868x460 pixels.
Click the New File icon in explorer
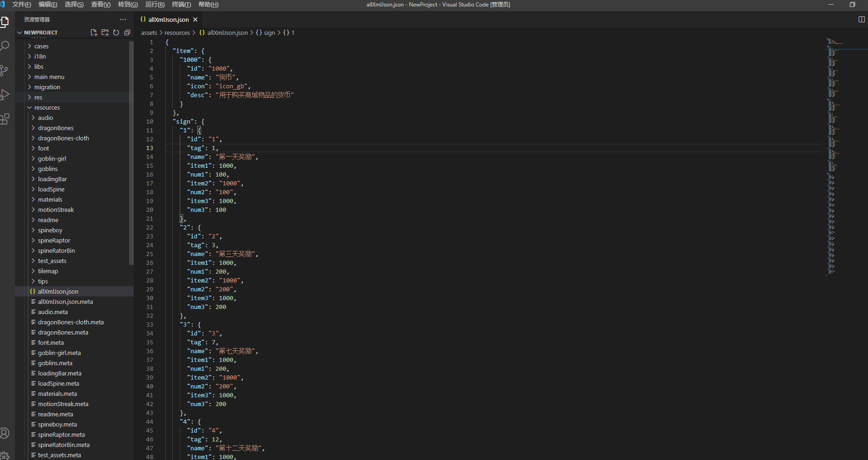[x=94, y=33]
